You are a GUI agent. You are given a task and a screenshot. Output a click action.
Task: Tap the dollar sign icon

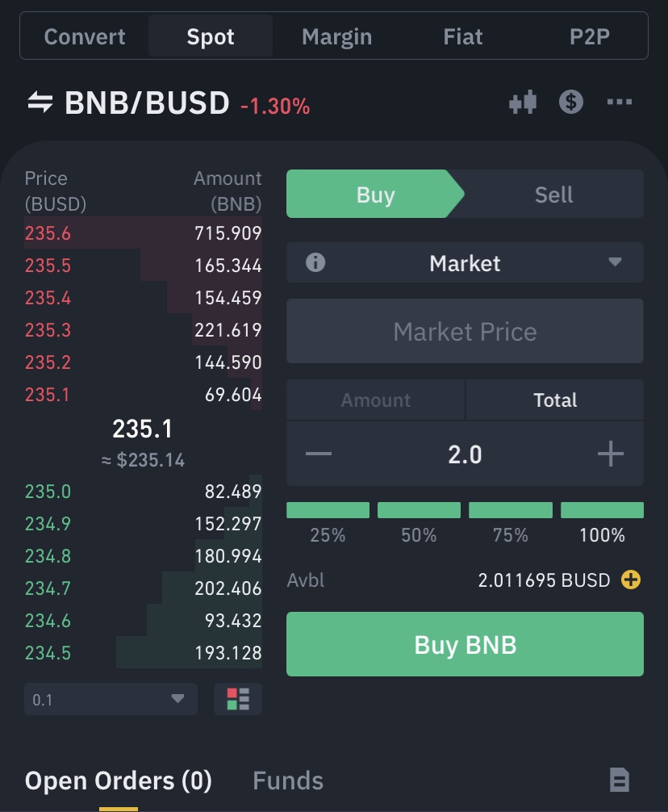tap(571, 103)
